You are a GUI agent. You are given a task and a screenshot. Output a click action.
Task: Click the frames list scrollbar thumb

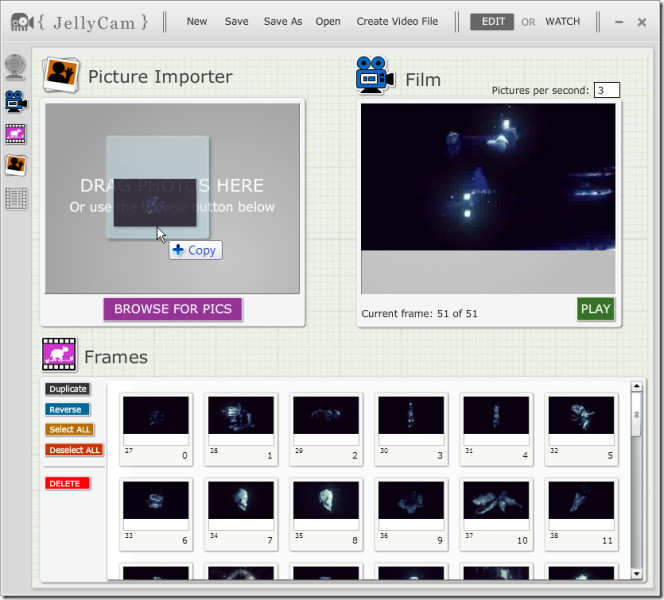point(636,414)
